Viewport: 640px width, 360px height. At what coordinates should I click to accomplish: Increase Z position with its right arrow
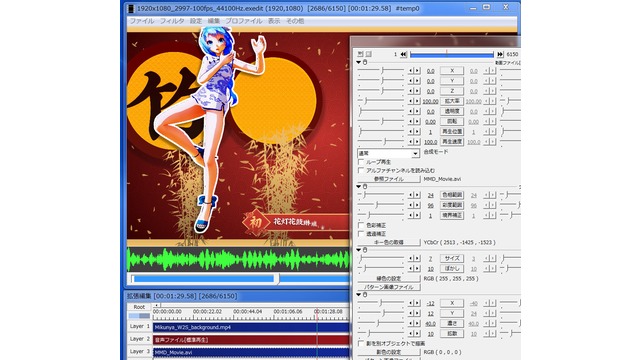[417, 91]
